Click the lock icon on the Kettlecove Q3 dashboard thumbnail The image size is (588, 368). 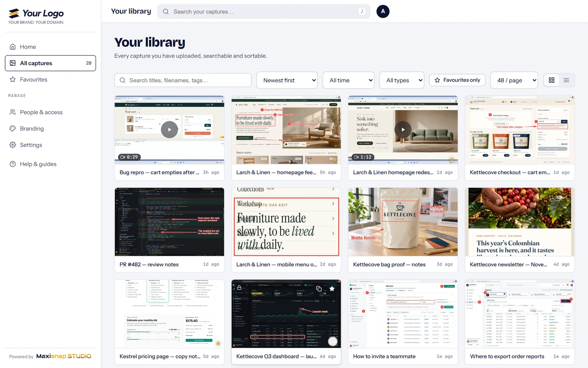click(x=239, y=288)
